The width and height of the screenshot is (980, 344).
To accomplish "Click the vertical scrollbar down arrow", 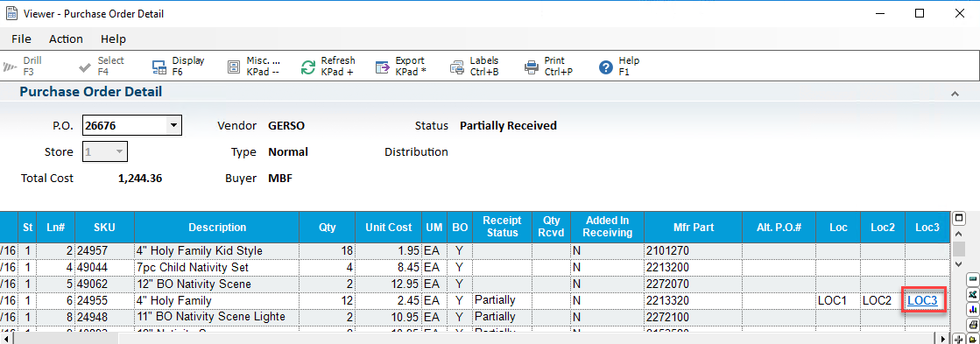I will click(959, 264).
